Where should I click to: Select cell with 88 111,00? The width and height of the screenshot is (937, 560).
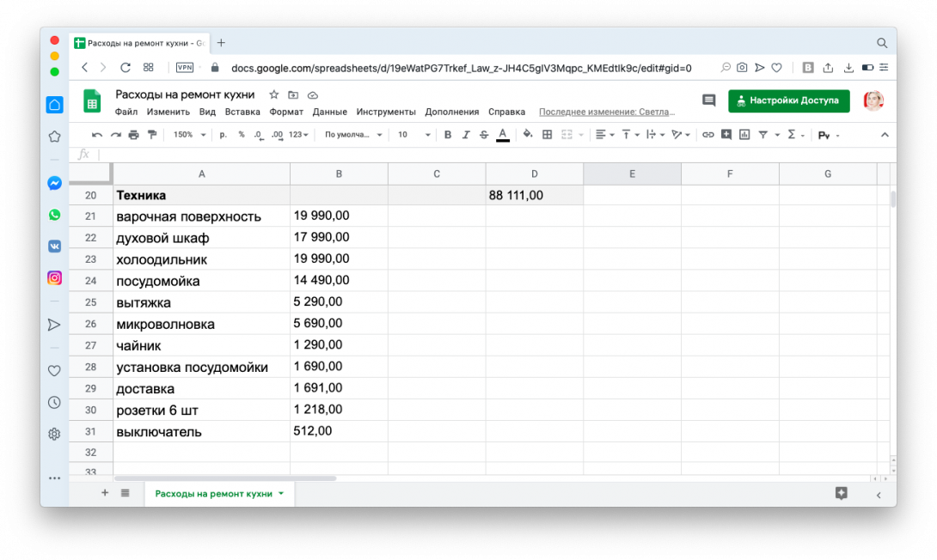[534, 196]
